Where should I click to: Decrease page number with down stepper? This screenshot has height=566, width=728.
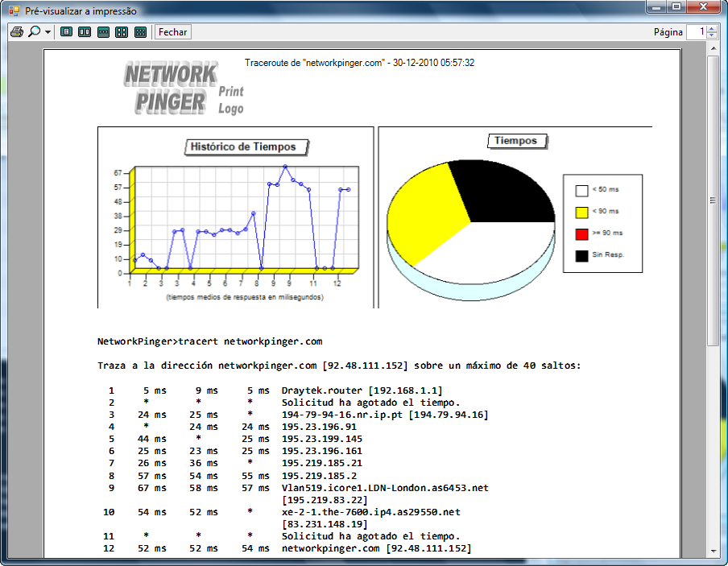point(712,35)
